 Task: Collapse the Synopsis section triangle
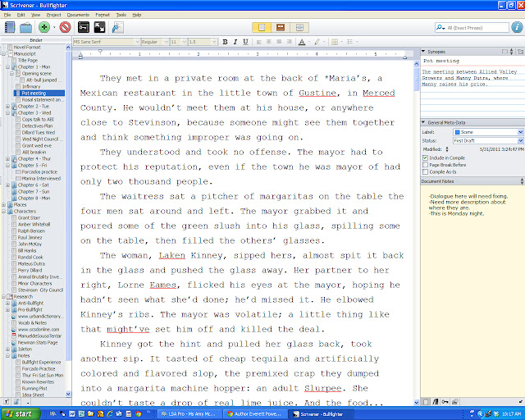point(423,52)
